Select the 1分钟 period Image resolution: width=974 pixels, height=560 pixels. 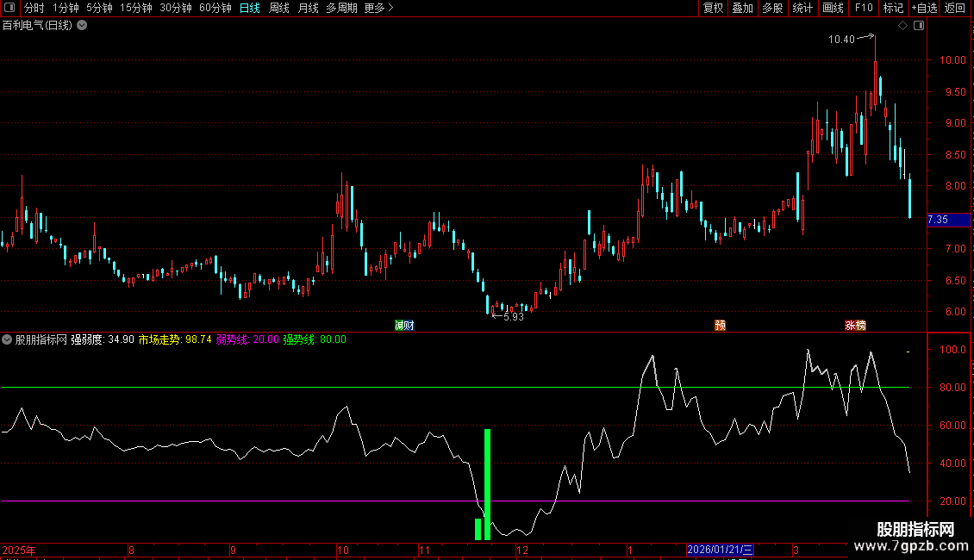point(66,8)
